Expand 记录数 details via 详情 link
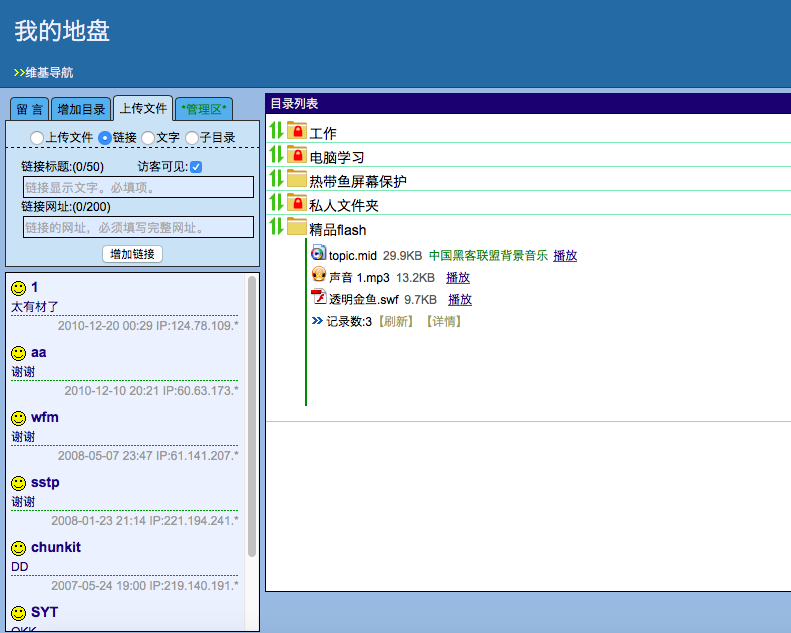 [443, 321]
